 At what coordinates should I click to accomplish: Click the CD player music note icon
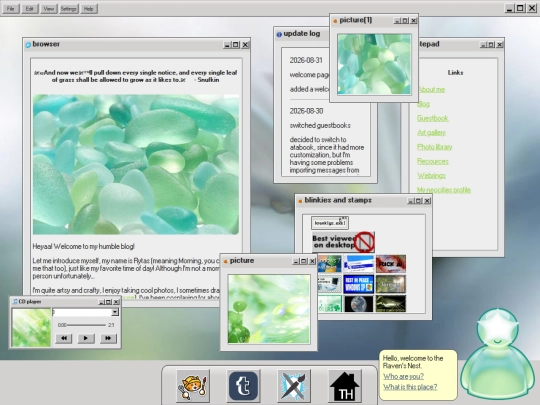15,302
